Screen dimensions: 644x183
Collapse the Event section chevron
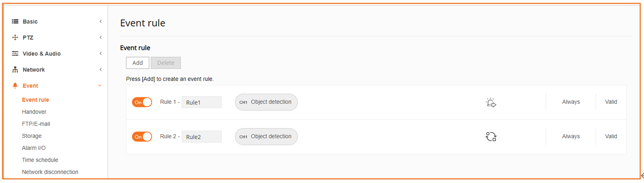tap(100, 85)
